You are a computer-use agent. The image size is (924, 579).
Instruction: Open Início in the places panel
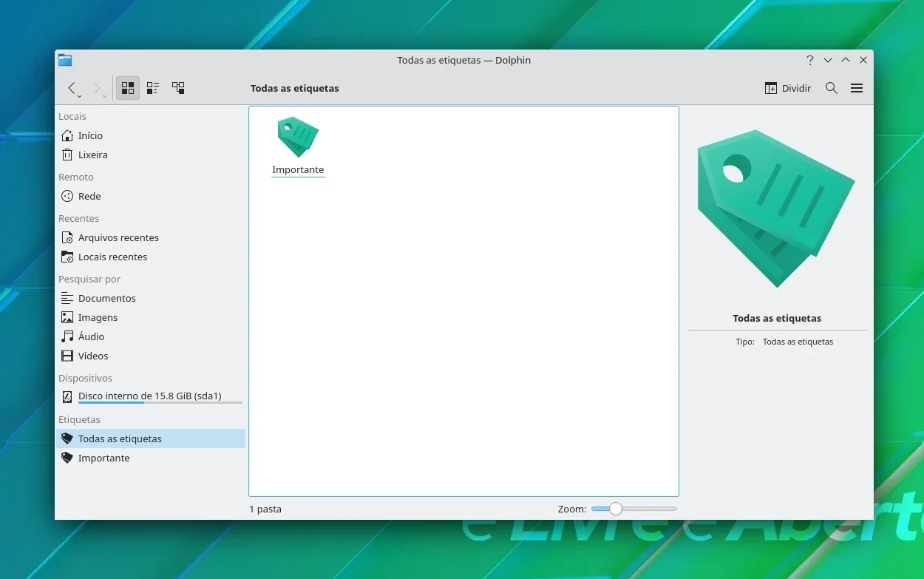coord(150,135)
